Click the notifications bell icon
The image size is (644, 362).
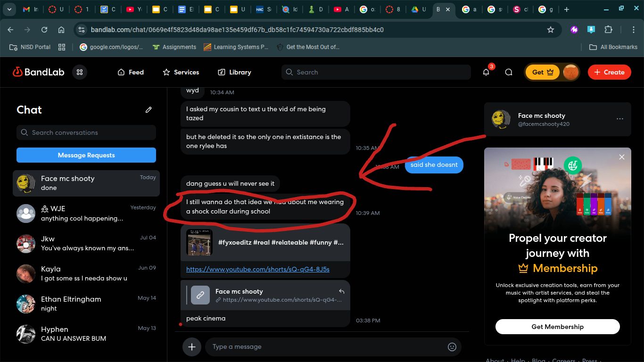486,72
